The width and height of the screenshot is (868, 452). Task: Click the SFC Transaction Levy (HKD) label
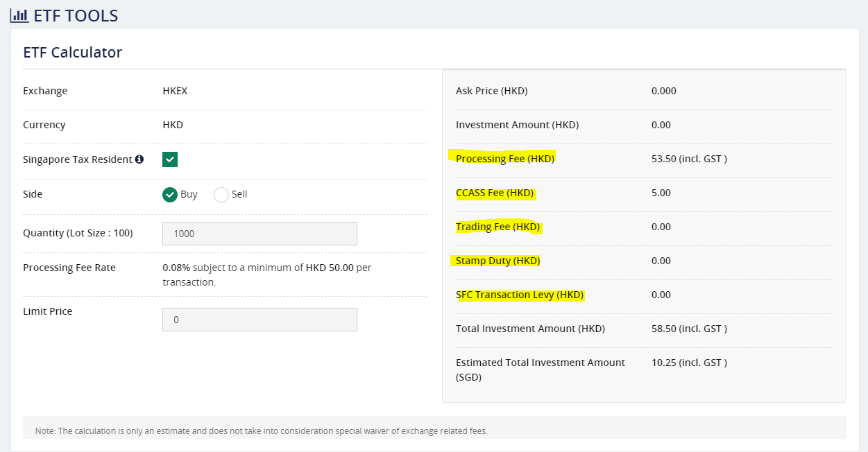[x=520, y=295]
